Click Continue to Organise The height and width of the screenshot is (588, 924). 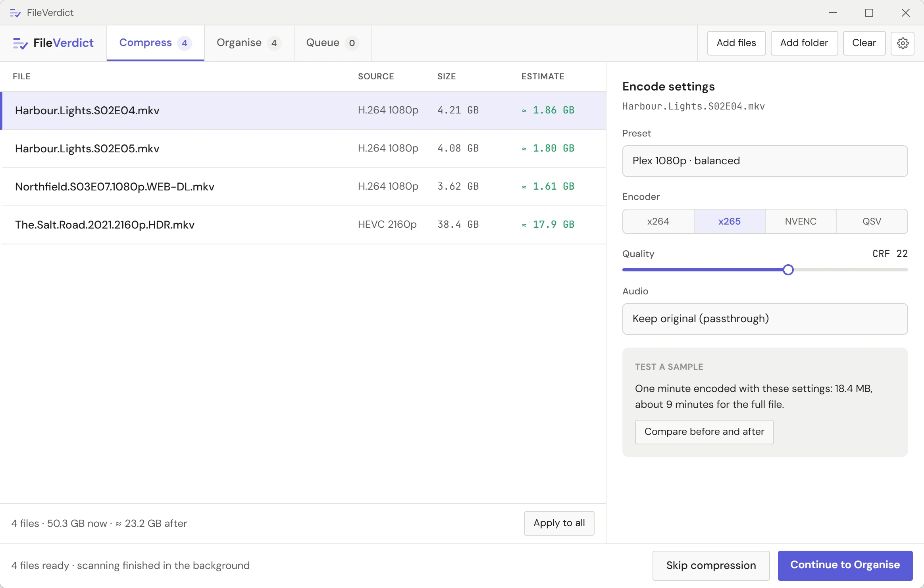[x=845, y=565]
